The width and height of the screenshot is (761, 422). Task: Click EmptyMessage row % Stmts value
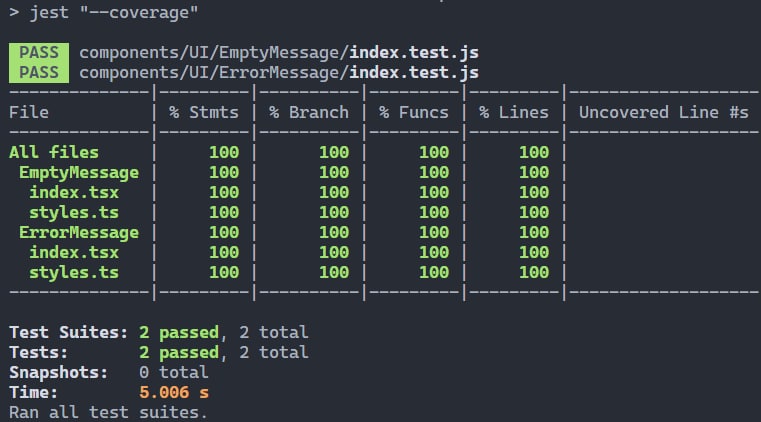224,172
